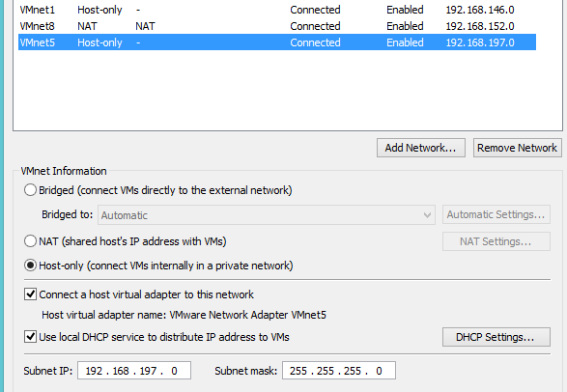
Task: Click the Subnet IP third octet 197
Action: (148, 371)
